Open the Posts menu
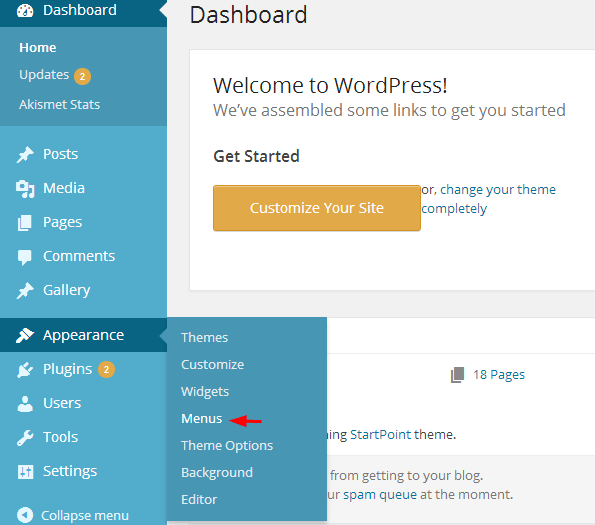Viewport: 595px width, 525px height. pyautogui.click(x=83, y=154)
